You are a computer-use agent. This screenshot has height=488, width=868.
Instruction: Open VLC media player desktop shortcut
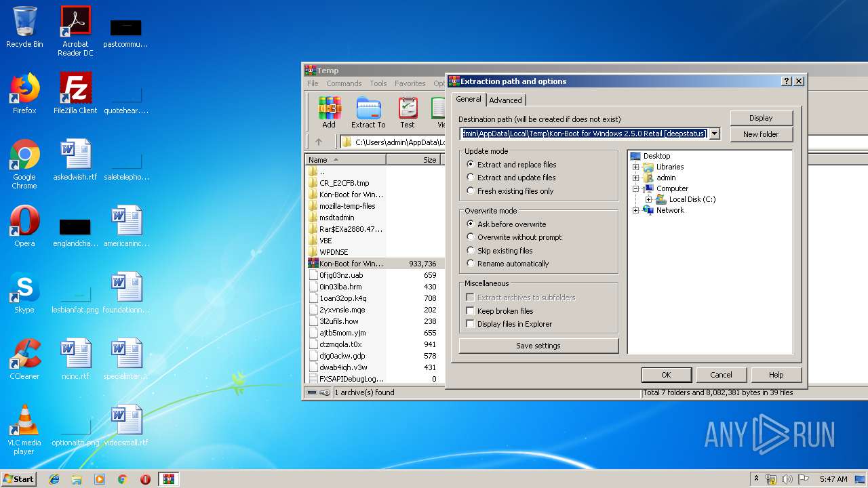(24, 430)
